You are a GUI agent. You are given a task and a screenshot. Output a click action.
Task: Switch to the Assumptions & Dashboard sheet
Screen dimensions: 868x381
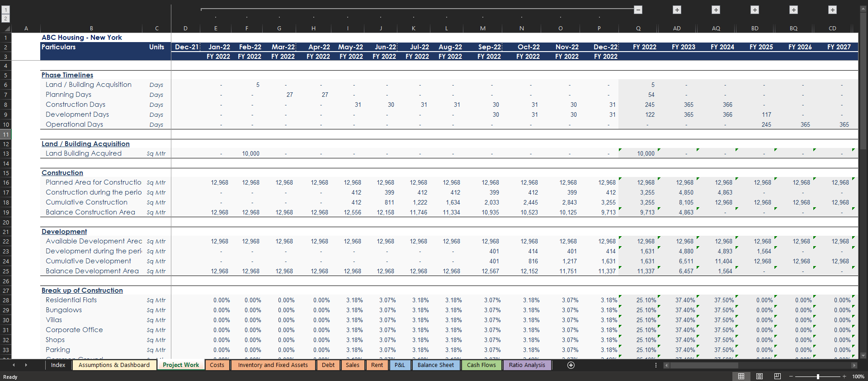pyautogui.click(x=114, y=365)
